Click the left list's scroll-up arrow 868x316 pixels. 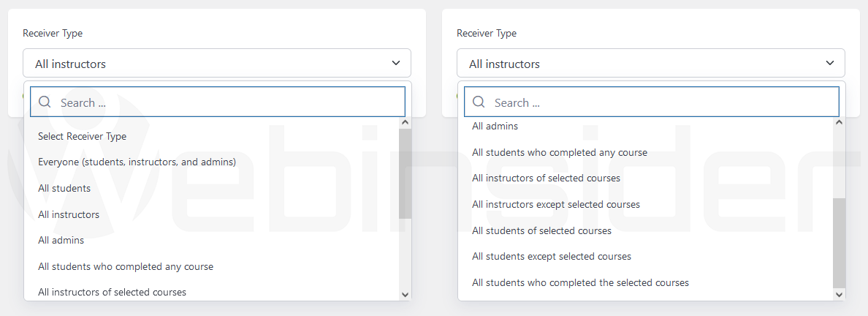point(406,124)
